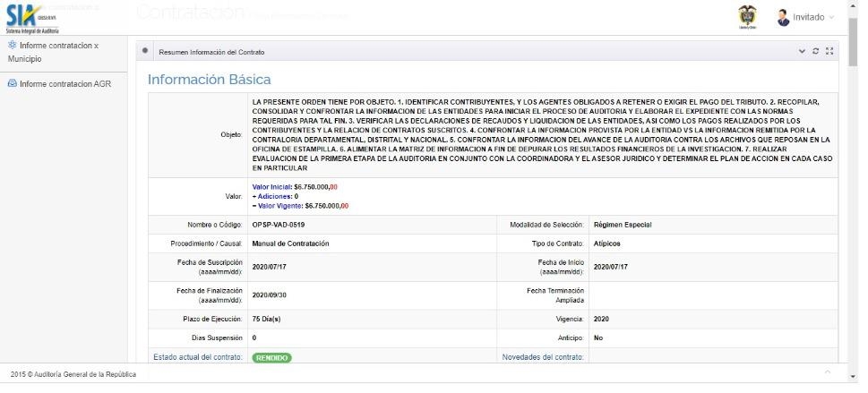Collapse the Resumen Información del Contrato panel
Image resolution: width=868 pixels, height=393 pixels.
[x=802, y=52]
